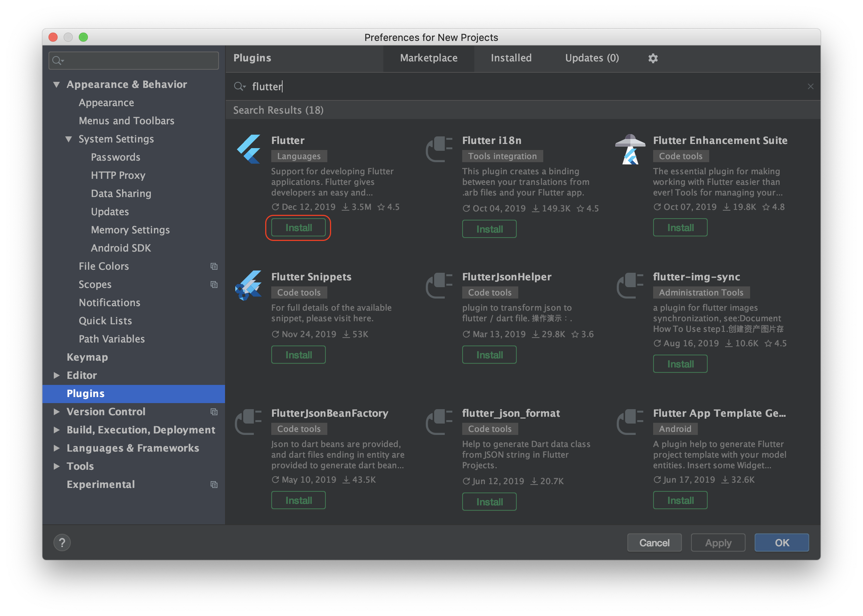Click the copy icon beside File Colors
863x616 pixels.
pos(214,266)
